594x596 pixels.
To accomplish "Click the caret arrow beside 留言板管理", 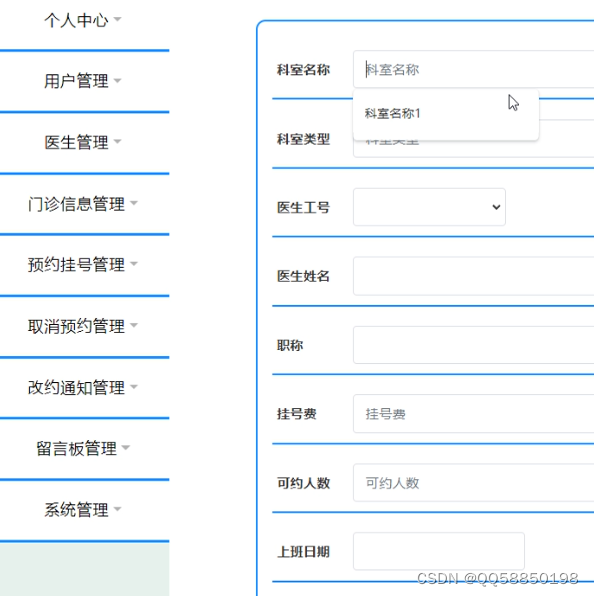I will coord(126,447).
